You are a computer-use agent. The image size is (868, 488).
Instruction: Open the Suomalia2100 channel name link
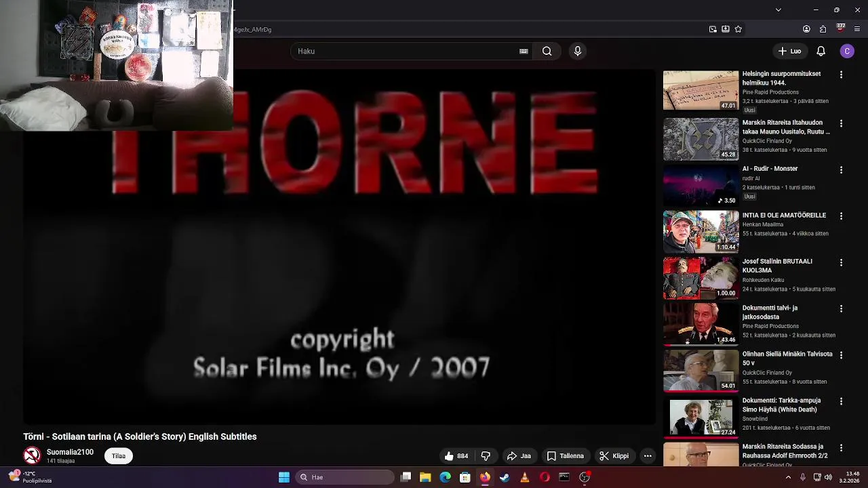70,452
